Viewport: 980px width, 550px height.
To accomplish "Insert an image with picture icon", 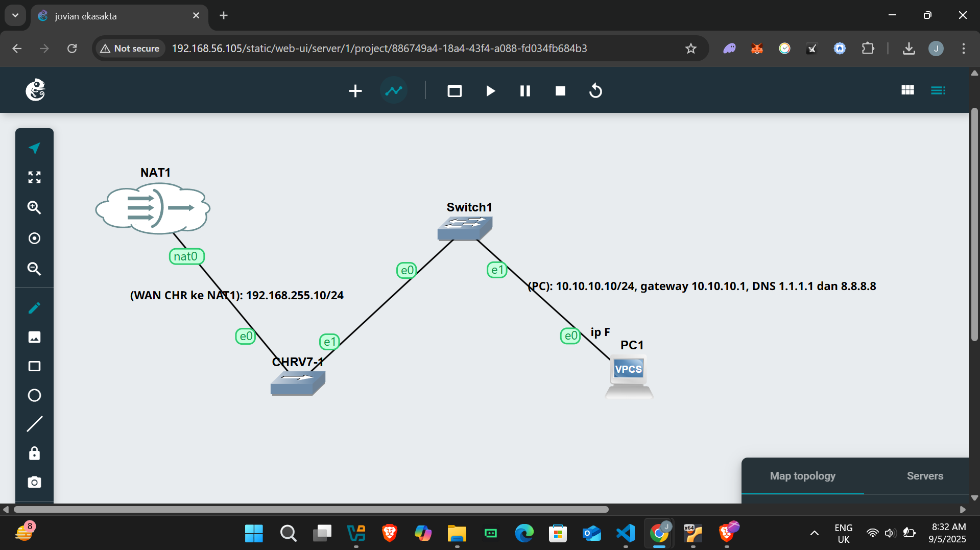I will point(34,337).
